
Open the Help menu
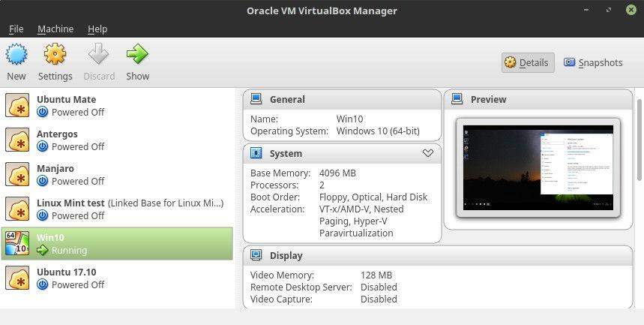97,29
